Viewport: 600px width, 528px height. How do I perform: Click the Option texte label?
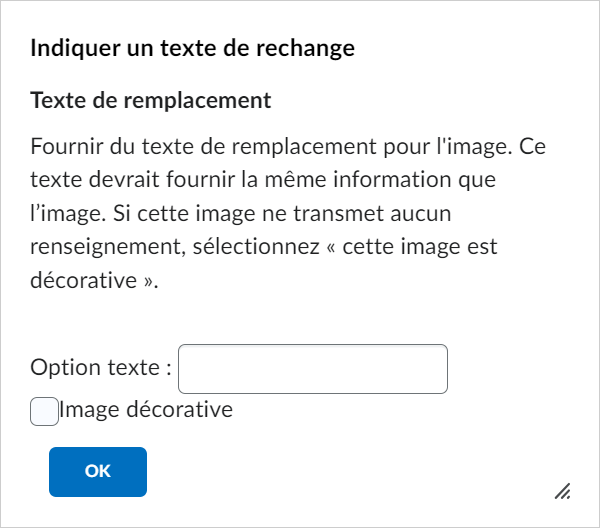point(101,367)
